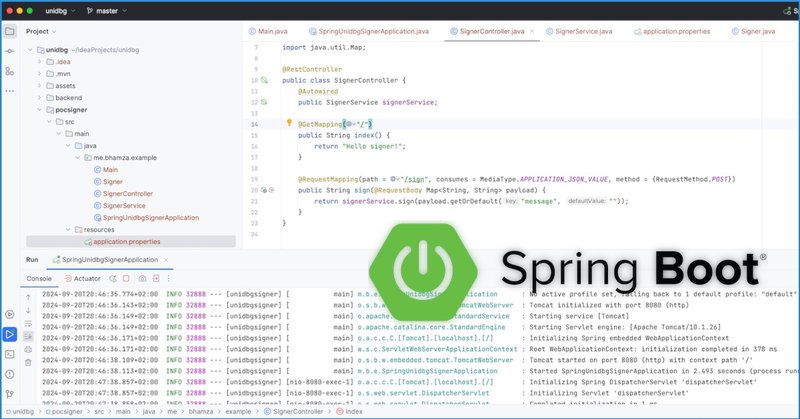The width and height of the screenshot is (800, 419).
Task: Click the "Hello signer!" string in code
Action: pos(373,146)
